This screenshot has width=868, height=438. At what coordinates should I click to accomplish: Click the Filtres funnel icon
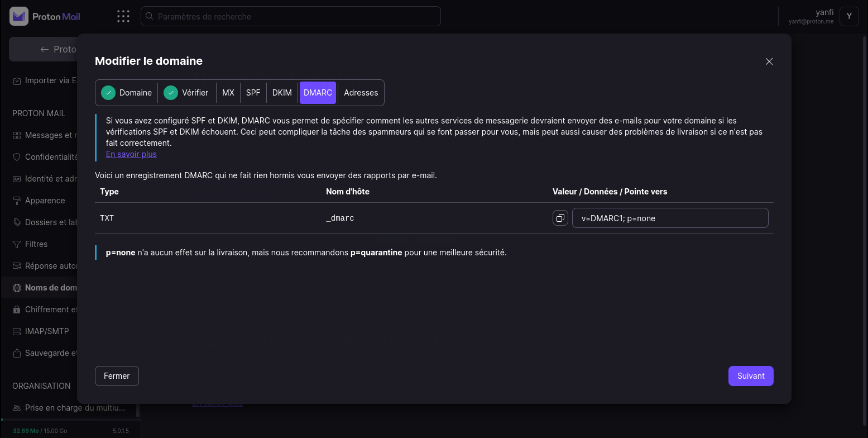(17, 244)
